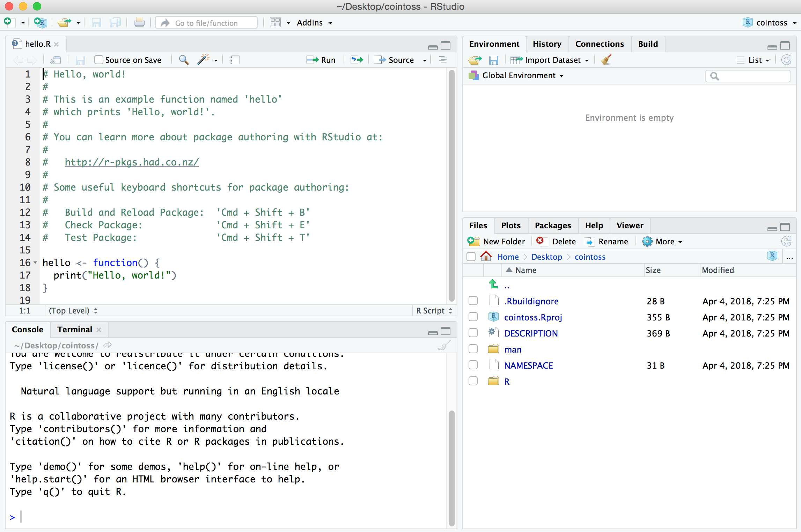Refresh the Environment pane
This screenshot has width=801, height=532.
tap(786, 60)
